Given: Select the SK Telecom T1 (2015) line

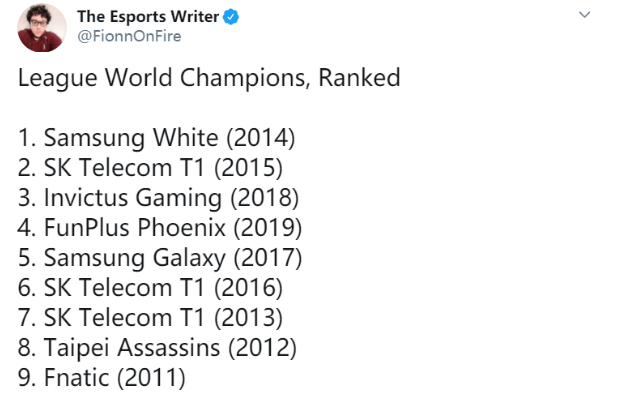Looking at the screenshot, I should (x=151, y=168).
